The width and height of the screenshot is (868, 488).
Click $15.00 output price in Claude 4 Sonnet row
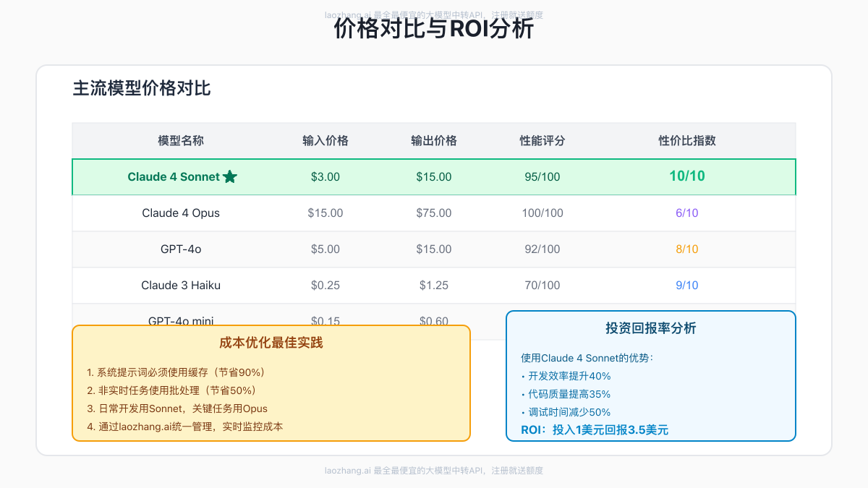(434, 177)
